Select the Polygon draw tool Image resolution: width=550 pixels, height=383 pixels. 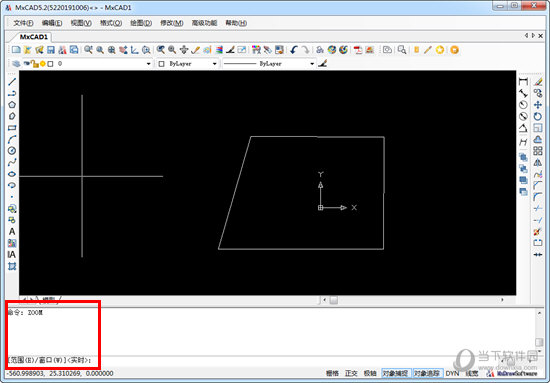point(12,105)
